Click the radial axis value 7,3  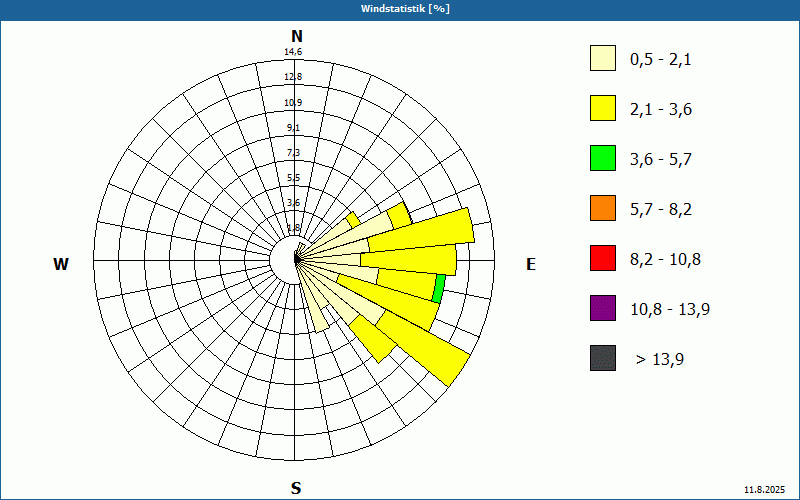[293, 153]
